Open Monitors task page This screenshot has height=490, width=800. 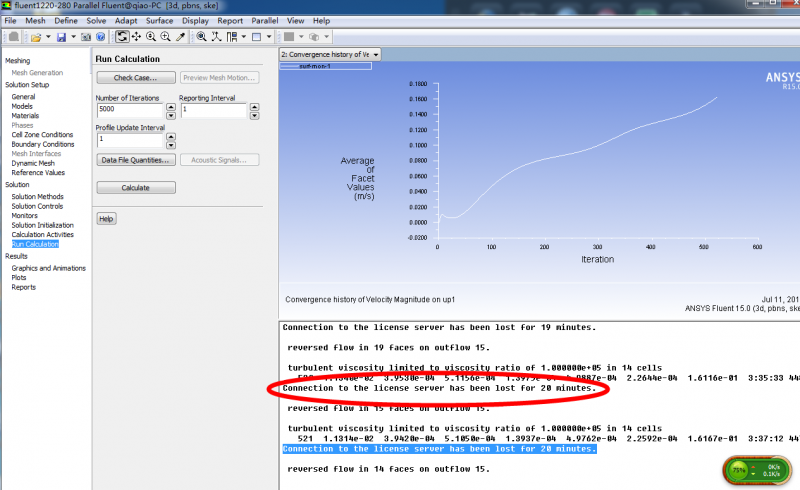click(24, 215)
